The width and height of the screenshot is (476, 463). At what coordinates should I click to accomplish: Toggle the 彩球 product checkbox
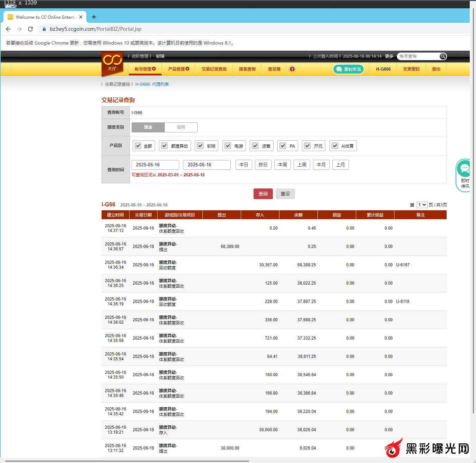click(x=200, y=146)
